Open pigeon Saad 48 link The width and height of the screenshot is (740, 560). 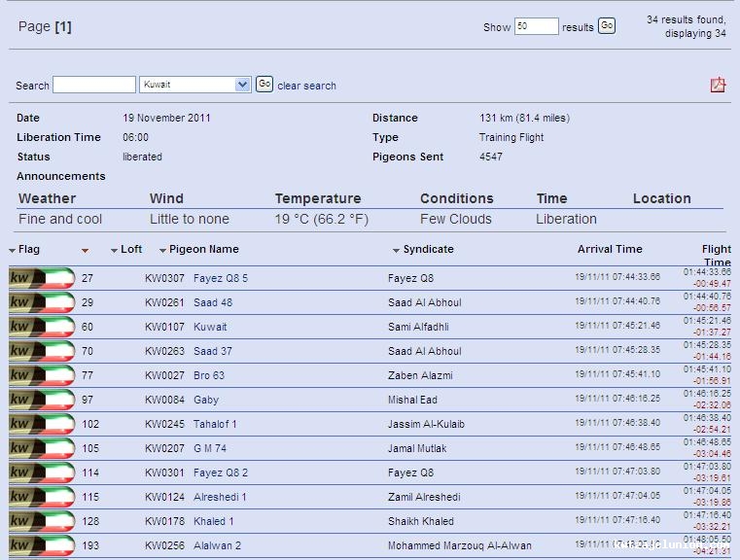(x=213, y=302)
